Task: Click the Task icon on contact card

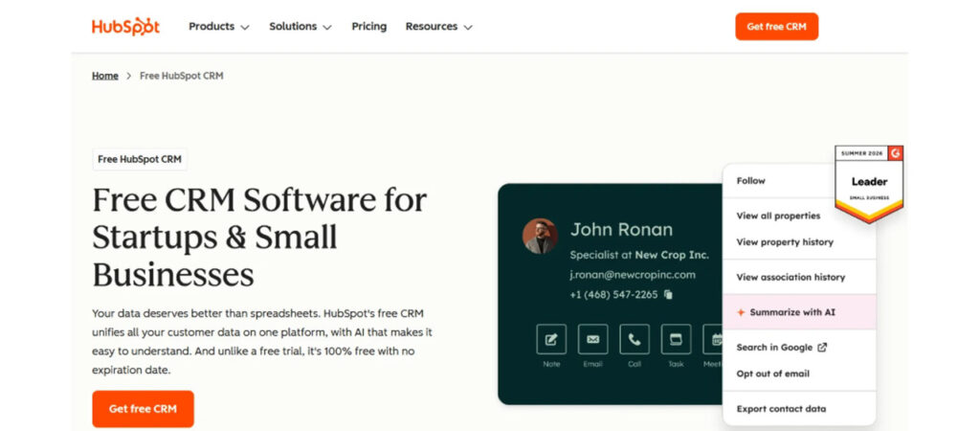Action: 676,339
